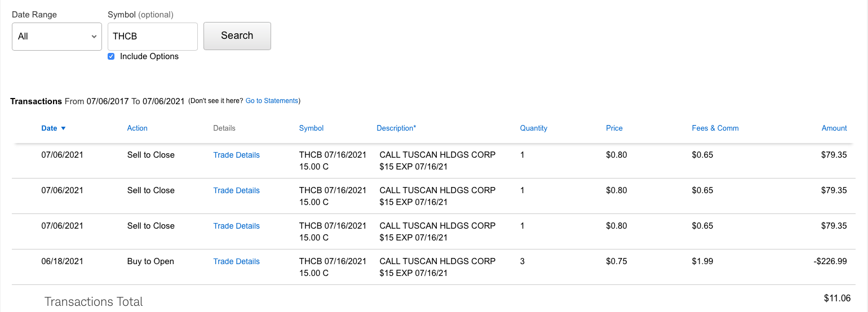Sort by the Symbol column header
868x312 pixels.
coord(311,128)
